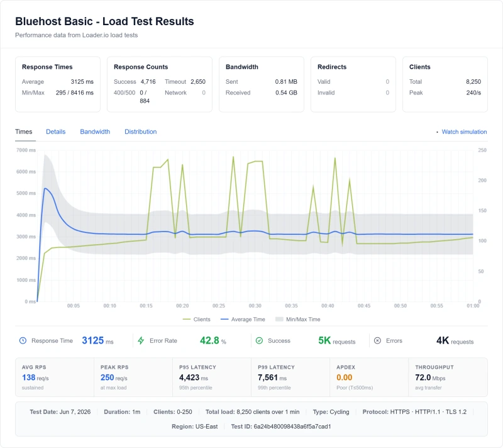The width and height of the screenshot is (503, 448).
Task: Click the Duration 1m entry
Action: (122, 412)
